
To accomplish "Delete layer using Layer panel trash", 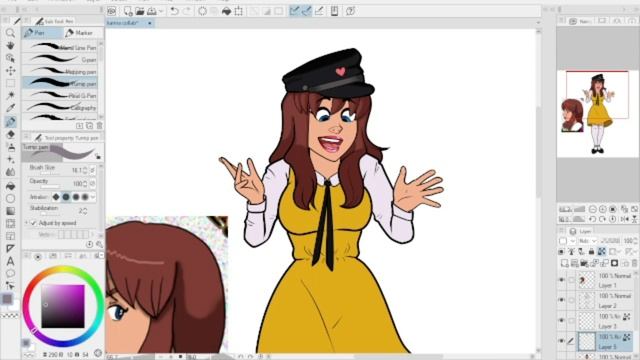I will (x=634, y=263).
